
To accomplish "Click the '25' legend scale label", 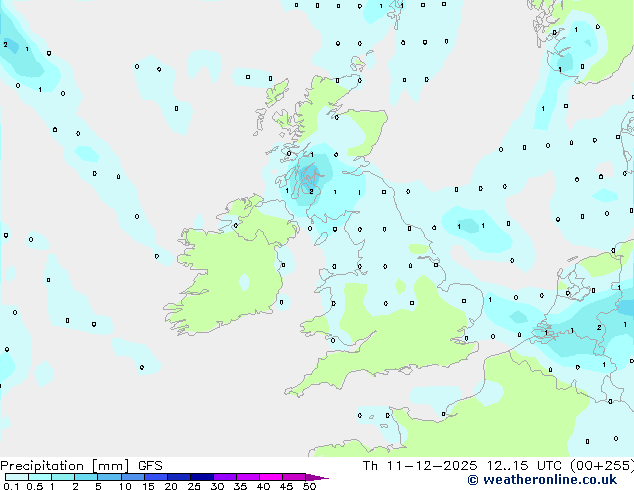I will (194, 486).
